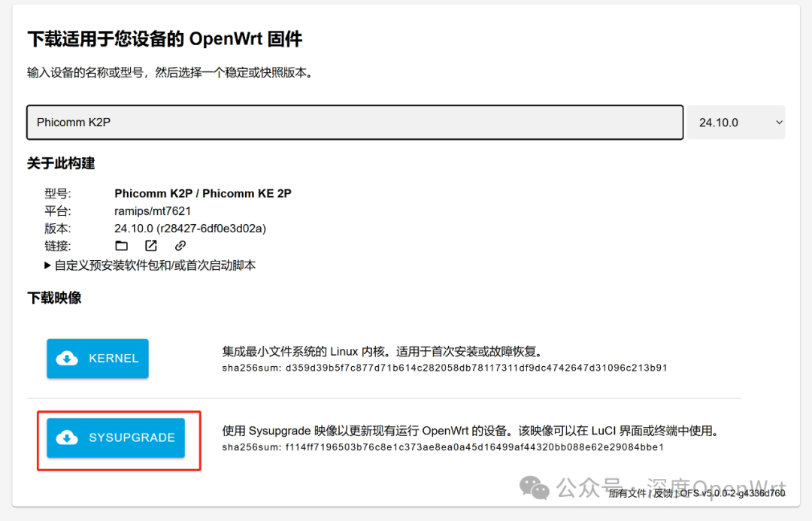
Task: Open the folder icon link
Action: tap(121, 246)
